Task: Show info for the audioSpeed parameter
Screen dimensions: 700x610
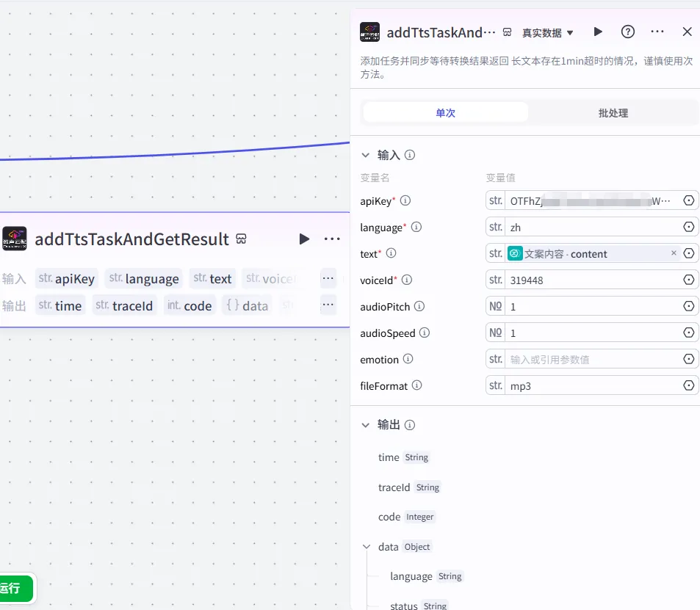Action: (x=425, y=333)
